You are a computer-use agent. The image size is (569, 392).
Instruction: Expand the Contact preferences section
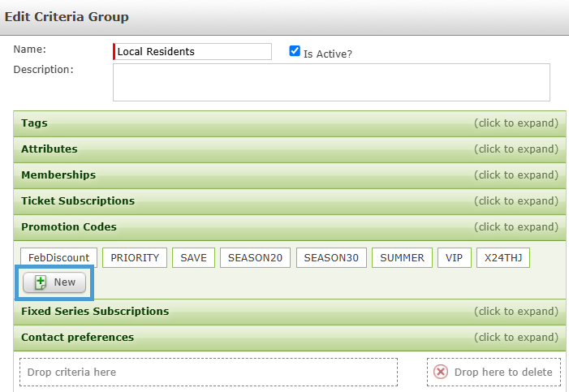pyautogui.click(x=290, y=338)
